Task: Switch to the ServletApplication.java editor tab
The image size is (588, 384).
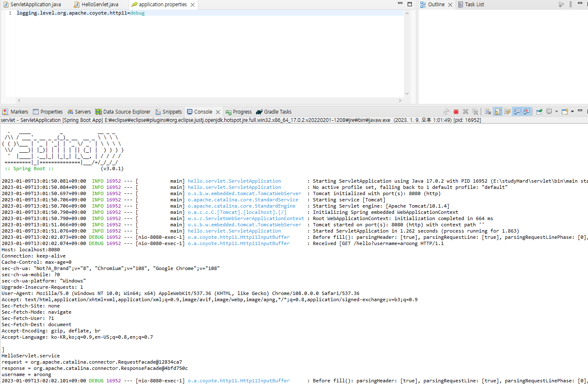Action: click(x=32, y=5)
